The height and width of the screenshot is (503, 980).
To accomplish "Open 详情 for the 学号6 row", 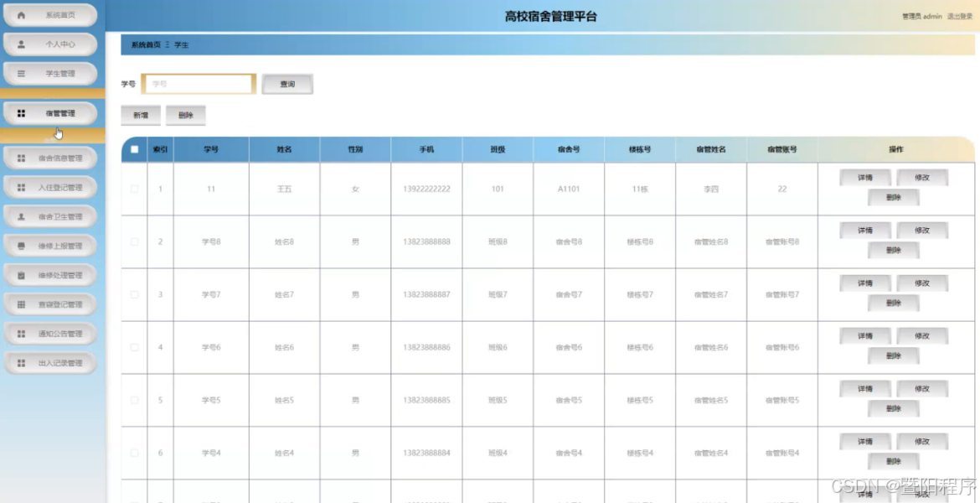I will coord(865,336).
